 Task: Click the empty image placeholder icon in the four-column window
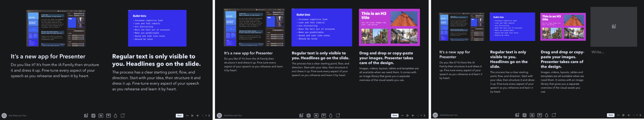[x=614, y=26]
